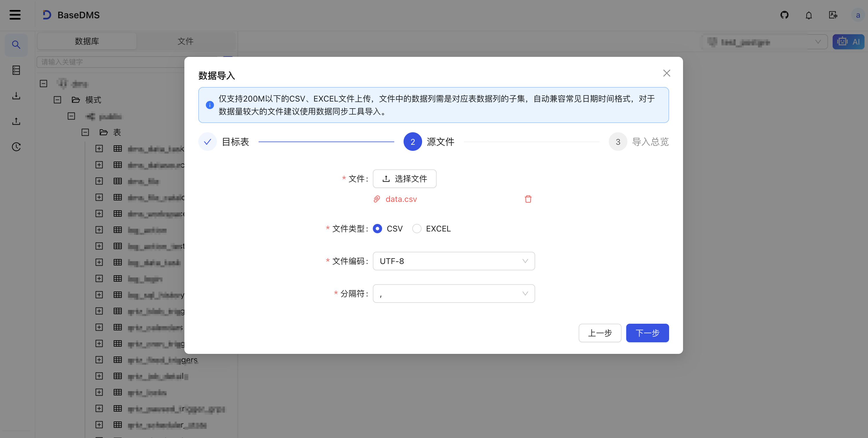The width and height of the screenshot is (868, 438).
Task: Open the GitHub repository icon
Action: pos(784,15)
